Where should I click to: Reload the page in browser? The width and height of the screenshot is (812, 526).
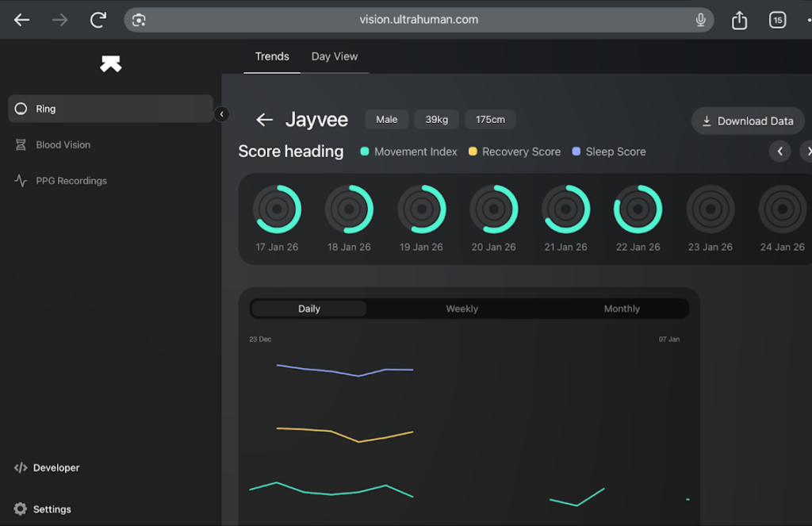pos(98,20)
